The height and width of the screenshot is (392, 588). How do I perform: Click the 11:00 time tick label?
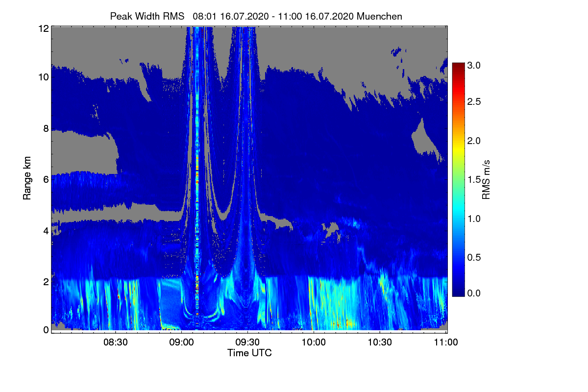pos(446,342)
